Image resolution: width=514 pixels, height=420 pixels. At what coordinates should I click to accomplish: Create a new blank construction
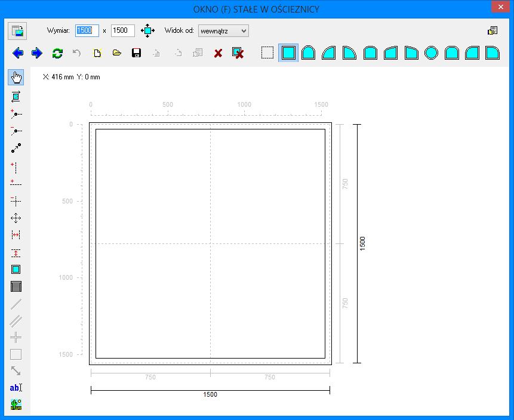(97, 52)
